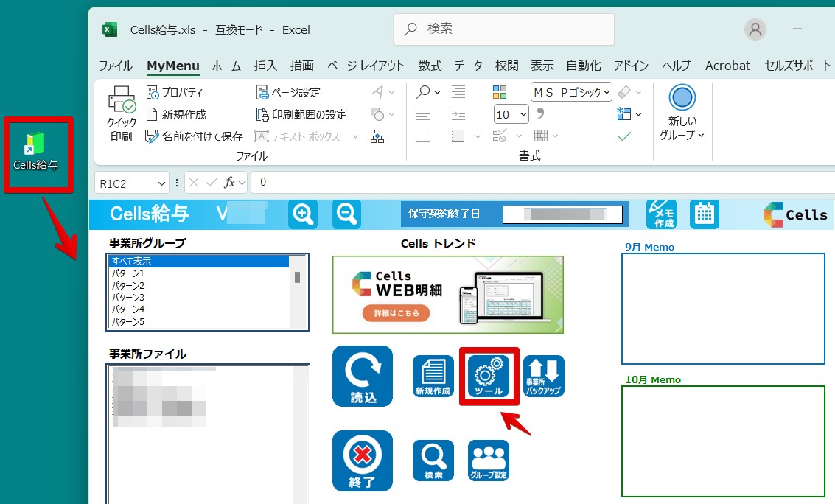The width and height of the screenshot is (835, 504).
Task: Select パターン5 in 事業所グループ list
Action: tap(200, 322)
